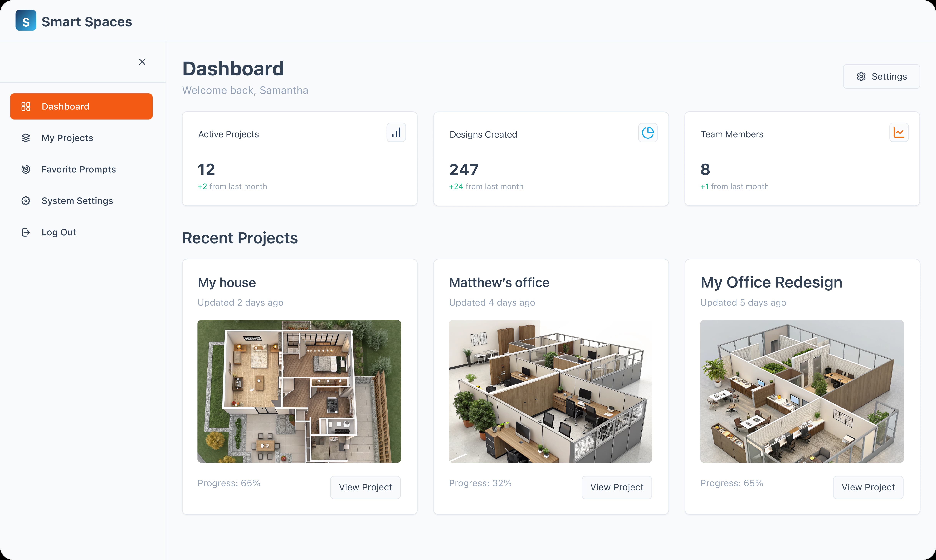Image resolution: width=936 pixels, height=560 pixels.
Task: Open the Settings button at top right
Action: pos(881,77)
